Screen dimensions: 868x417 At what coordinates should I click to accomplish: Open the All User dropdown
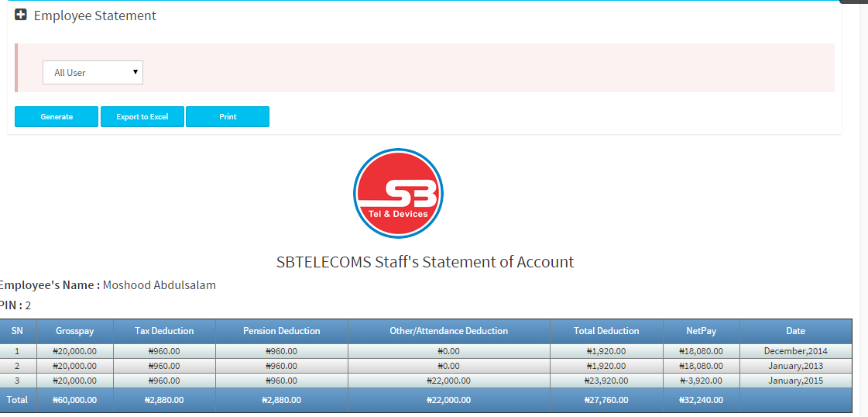tap(93, 73)
